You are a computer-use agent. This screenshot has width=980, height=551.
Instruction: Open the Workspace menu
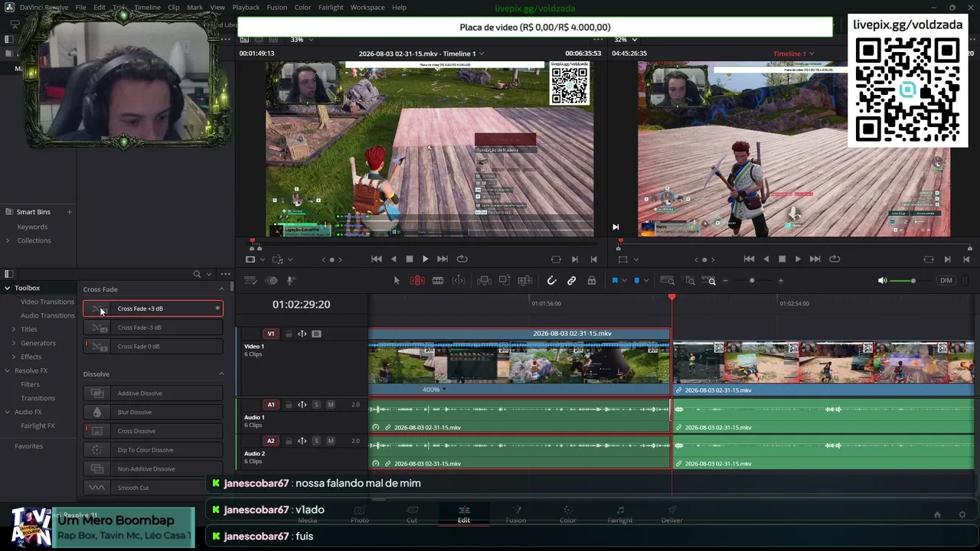[x=367, y=8]
